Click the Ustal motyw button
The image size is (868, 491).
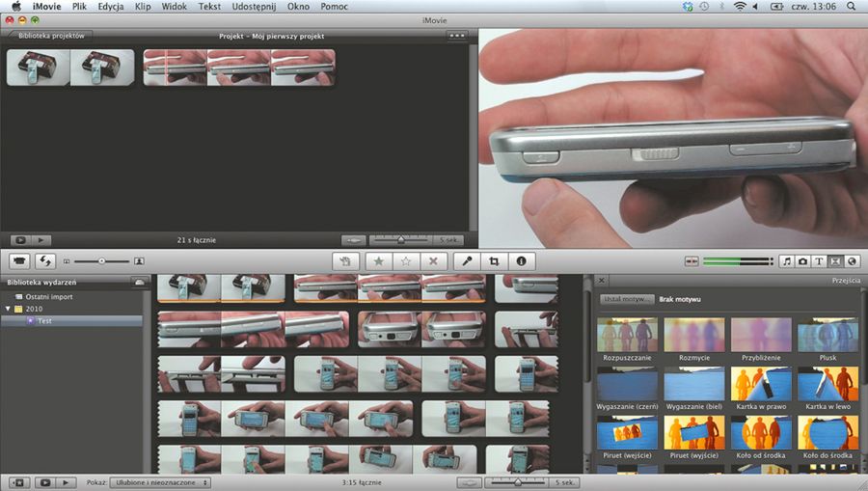pos(627,299)
